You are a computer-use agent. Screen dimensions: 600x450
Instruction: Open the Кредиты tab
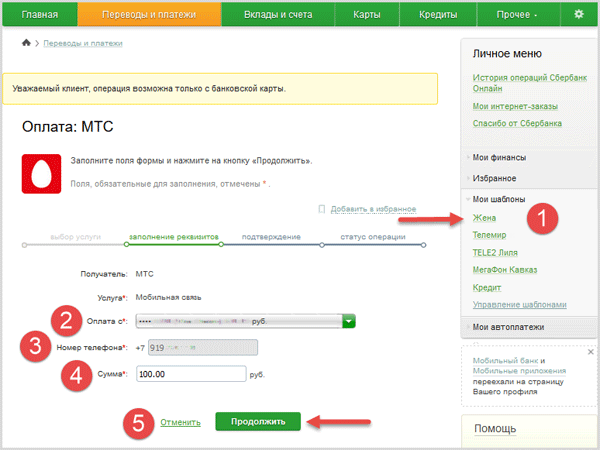click(438, 15)
